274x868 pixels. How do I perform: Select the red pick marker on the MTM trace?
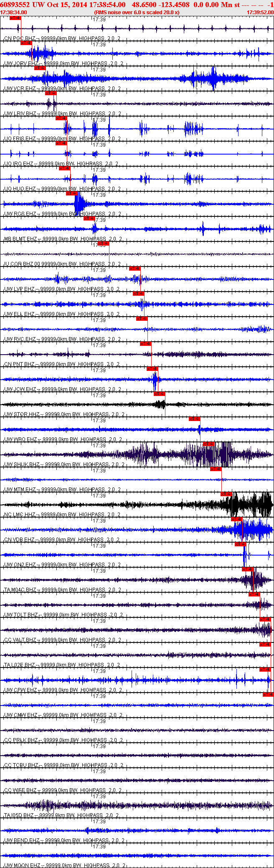point(216,469)
